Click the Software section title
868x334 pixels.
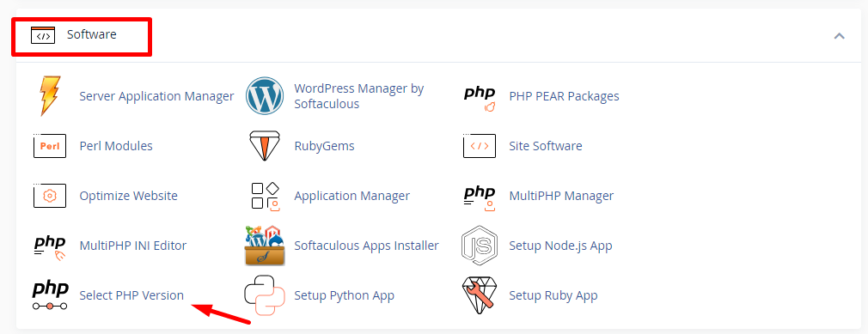pos(91,34)
